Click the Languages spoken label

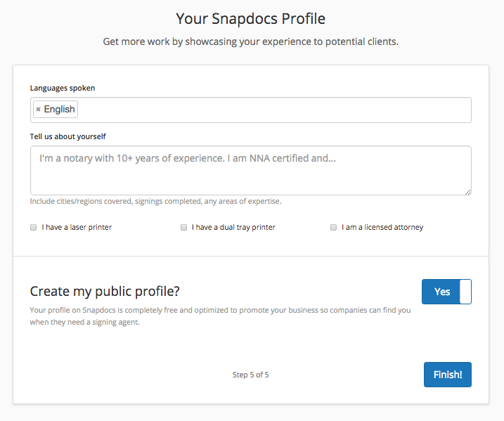tap(63, 88)
